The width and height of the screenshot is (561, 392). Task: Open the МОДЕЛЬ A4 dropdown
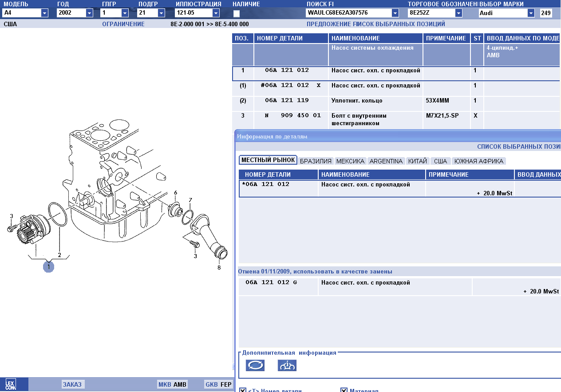44,13
